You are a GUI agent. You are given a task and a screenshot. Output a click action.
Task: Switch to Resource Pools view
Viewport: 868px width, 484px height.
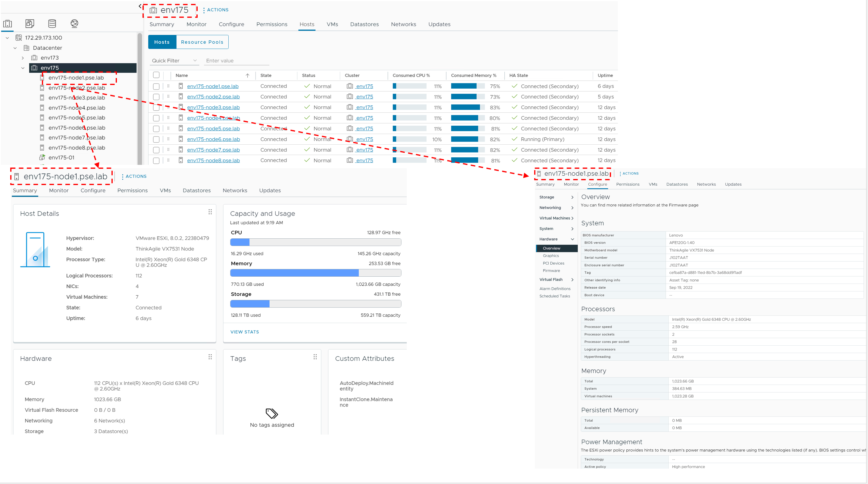(202, 42)
